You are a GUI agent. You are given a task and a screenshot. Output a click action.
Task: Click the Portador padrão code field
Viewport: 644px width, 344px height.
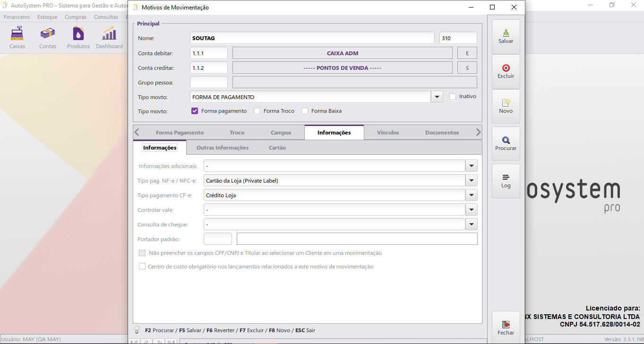tap(218, 239)
